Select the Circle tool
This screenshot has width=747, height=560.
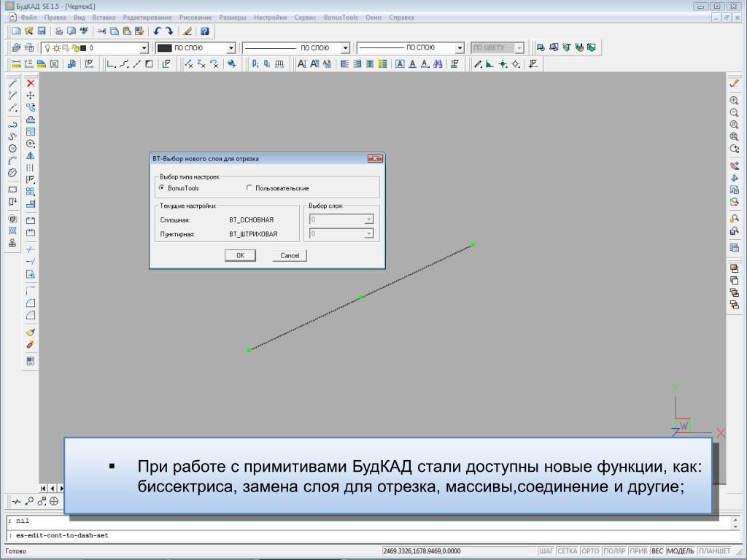(13, 148)
